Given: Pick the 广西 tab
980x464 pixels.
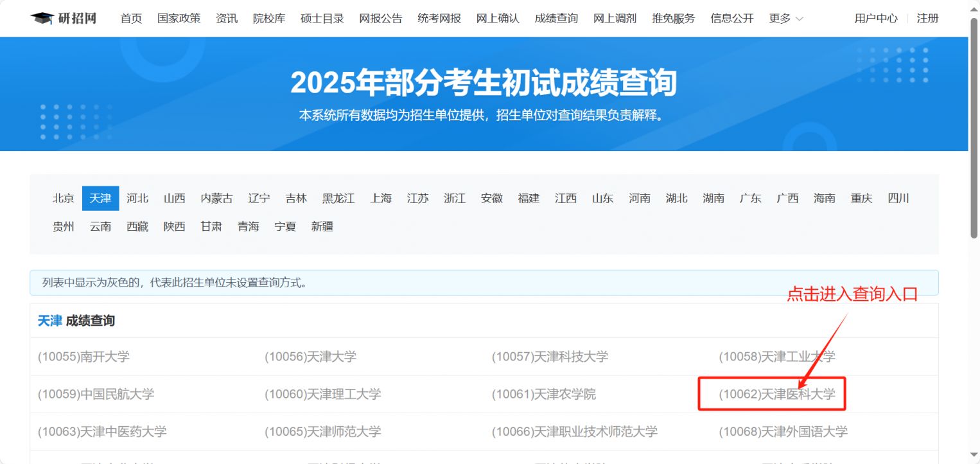Looking at the screenshot, I should pyautogui.click(x=787, y=199).
